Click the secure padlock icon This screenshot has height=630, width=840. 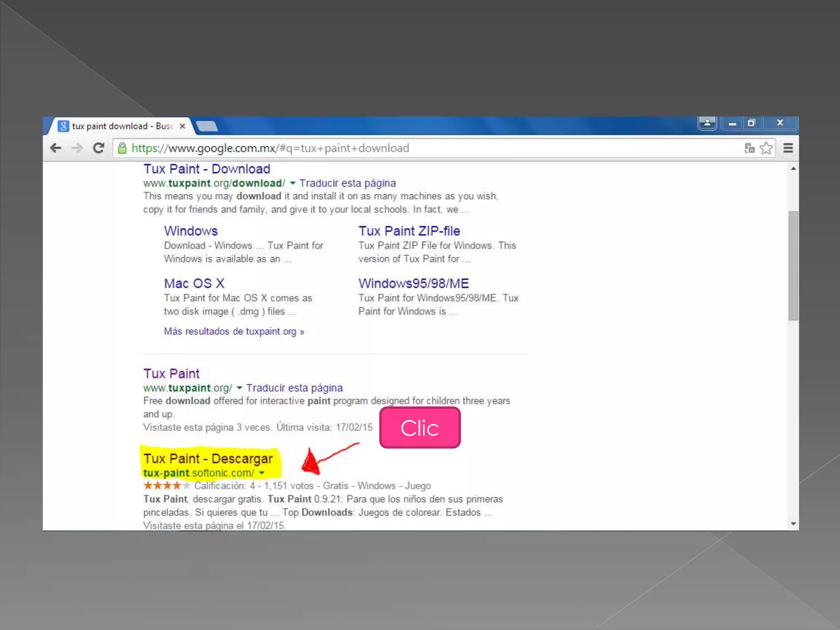coord(122,148)
